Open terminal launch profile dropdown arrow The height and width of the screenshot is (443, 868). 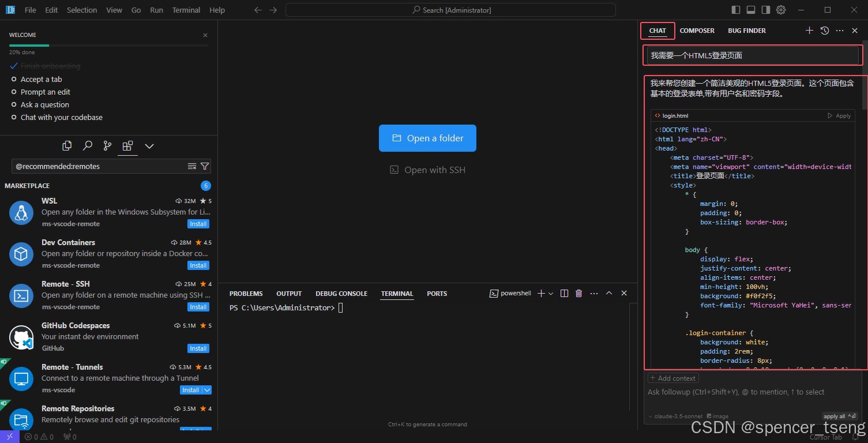pos(551,294)
